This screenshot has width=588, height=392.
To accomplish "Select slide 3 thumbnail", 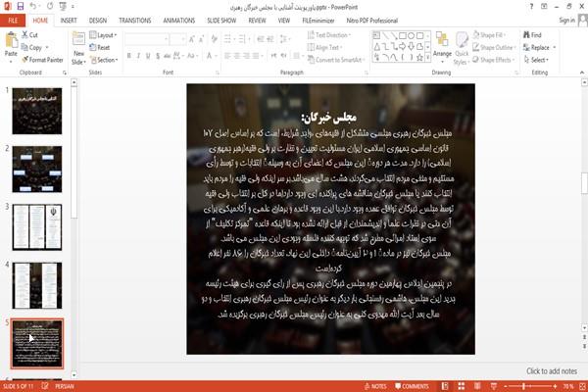I will (x=37, y=227).
